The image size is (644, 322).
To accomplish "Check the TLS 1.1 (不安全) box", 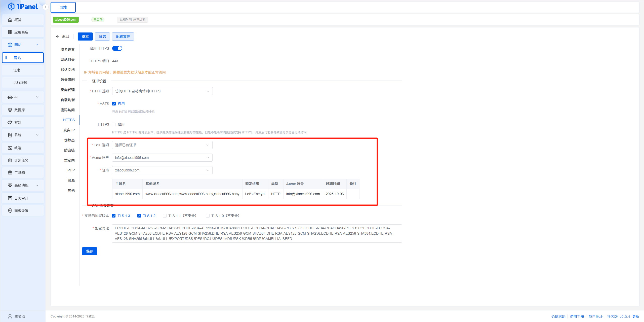I will (165, 216).
